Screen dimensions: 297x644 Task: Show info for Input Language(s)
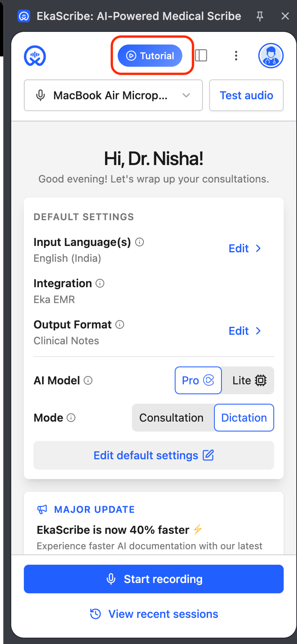point(139,242)
